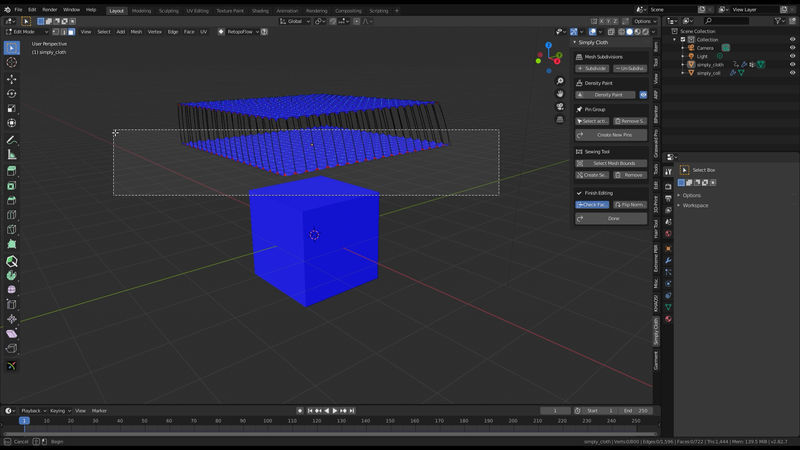Click the Create New Pins button
The image size is (800, 450).
tap(611, 135)
